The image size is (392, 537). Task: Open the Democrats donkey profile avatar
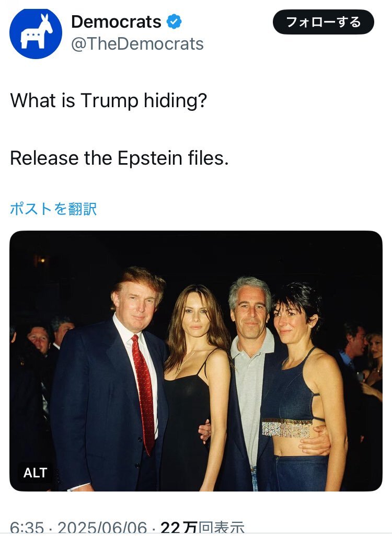(x=36, y=33)
